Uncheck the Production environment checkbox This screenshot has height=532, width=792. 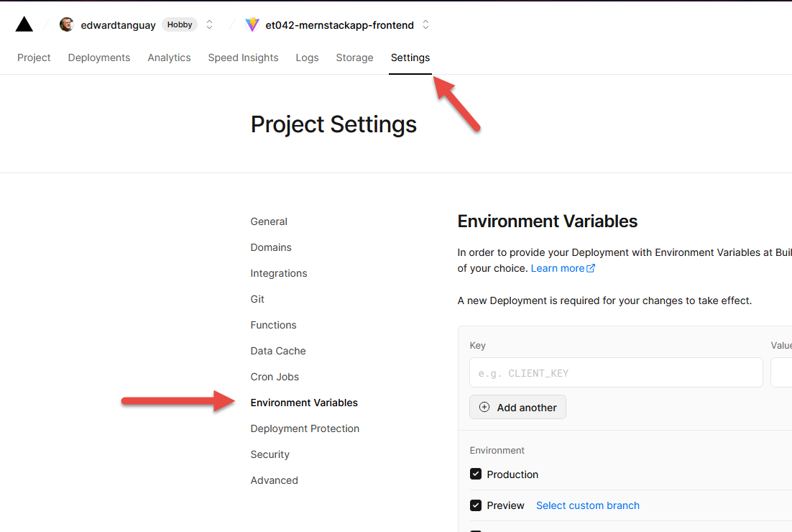pos(475,474)
